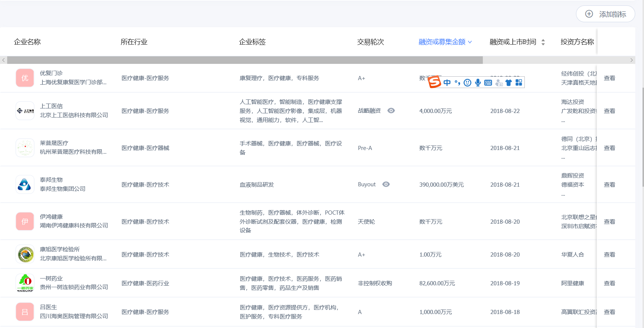Switch Sogou Chinese/English mode 中 icon
This screenshot has width=644, height=328.
point(447,82)
